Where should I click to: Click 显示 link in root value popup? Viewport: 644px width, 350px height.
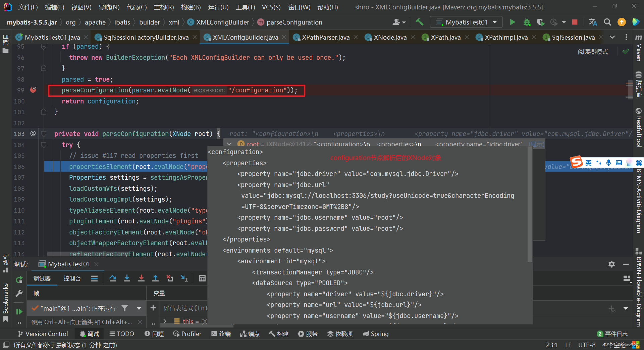click(x=536, y=144)
